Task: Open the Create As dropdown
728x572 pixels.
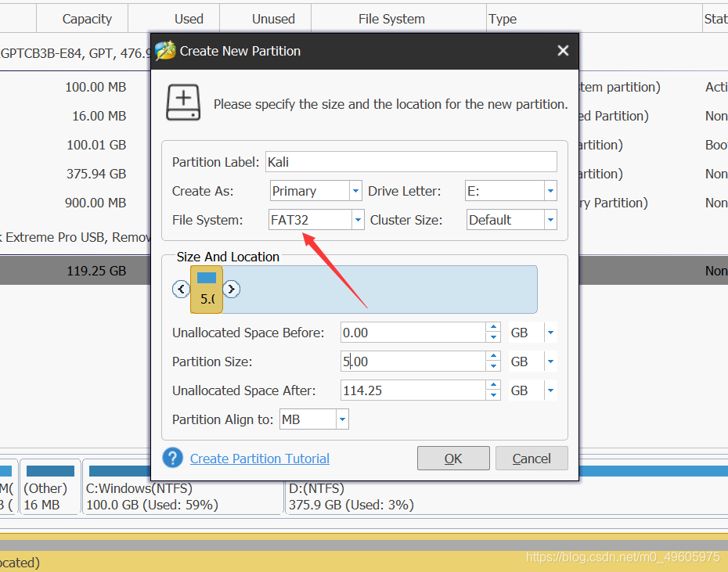Action: coord(355,191)
